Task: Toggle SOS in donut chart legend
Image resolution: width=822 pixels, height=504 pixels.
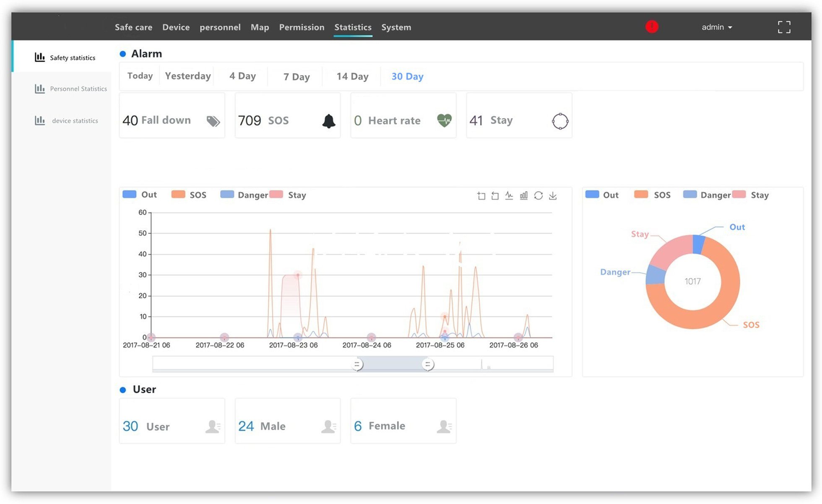Action: 652,195
